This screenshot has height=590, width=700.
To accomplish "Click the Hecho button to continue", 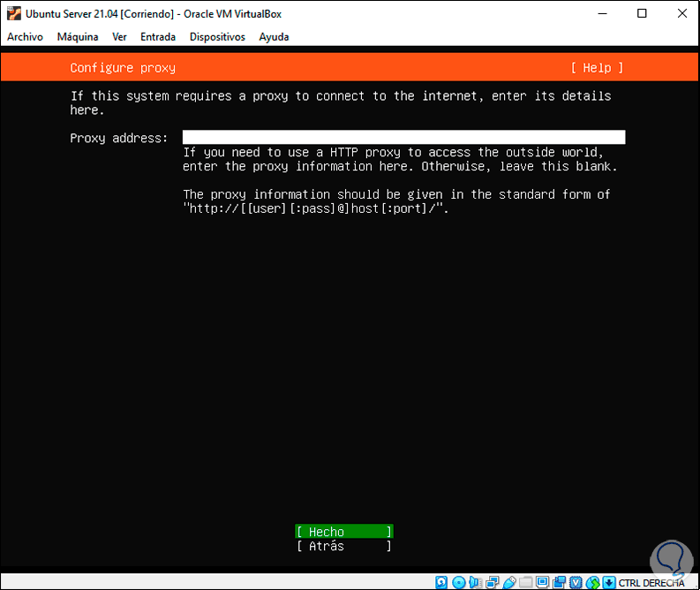I will click(344, 532).
